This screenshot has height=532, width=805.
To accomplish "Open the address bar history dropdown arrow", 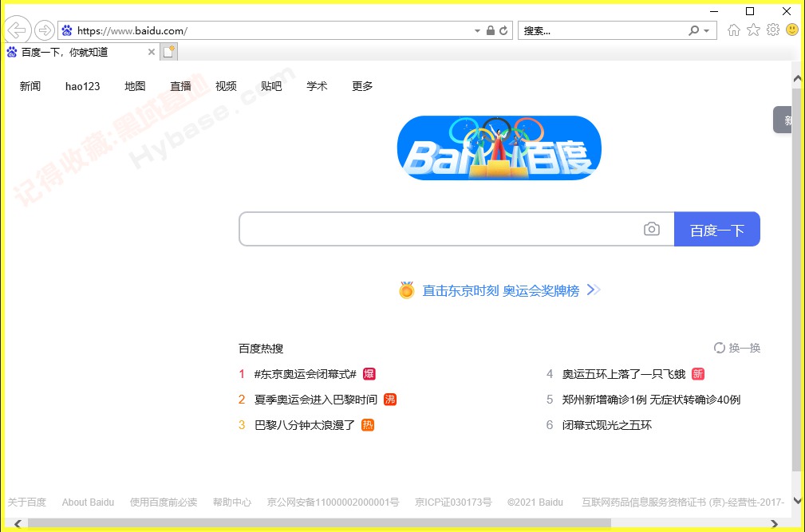I will 478,30.
